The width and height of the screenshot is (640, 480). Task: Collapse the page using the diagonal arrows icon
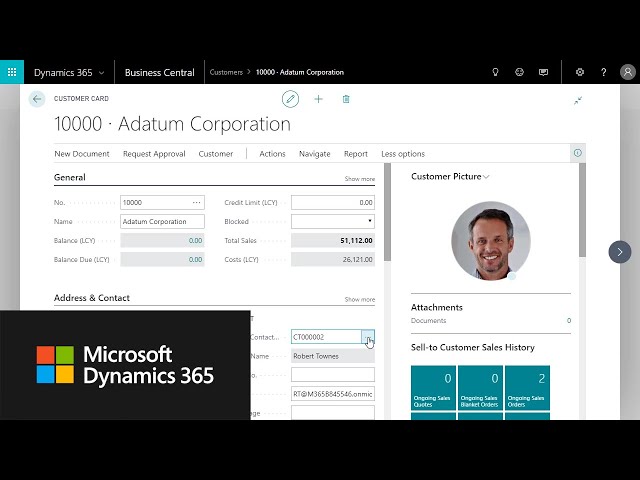(x=577, y=100)
